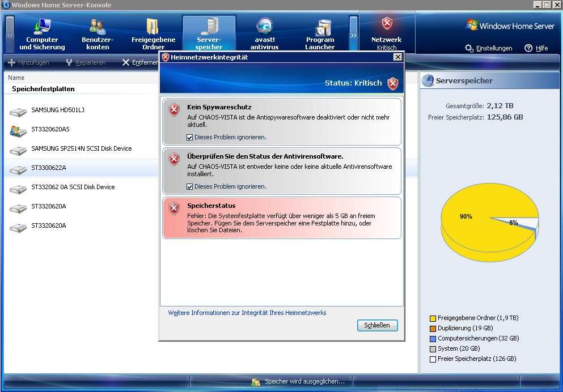563x392 pixels.
Task: Click the gray System legend swatch
Action: [433, 349]
